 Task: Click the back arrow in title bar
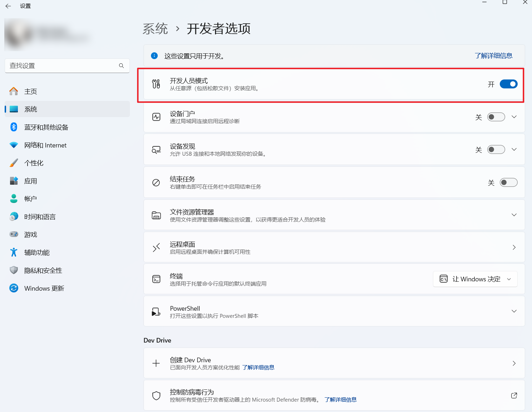coord(8,6)
